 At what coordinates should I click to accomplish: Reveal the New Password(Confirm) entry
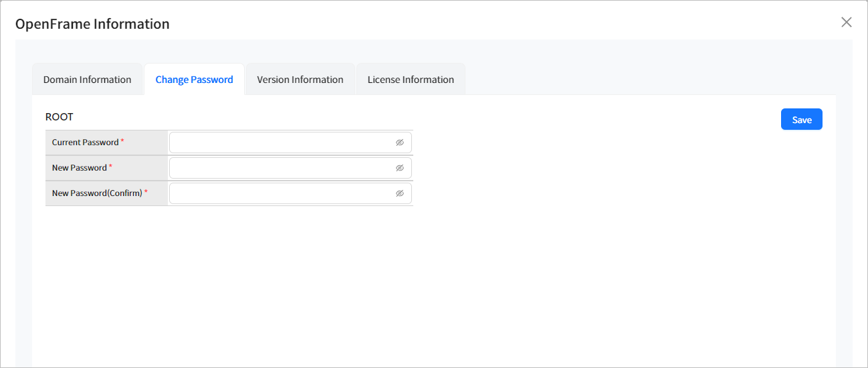coord(400,193)
